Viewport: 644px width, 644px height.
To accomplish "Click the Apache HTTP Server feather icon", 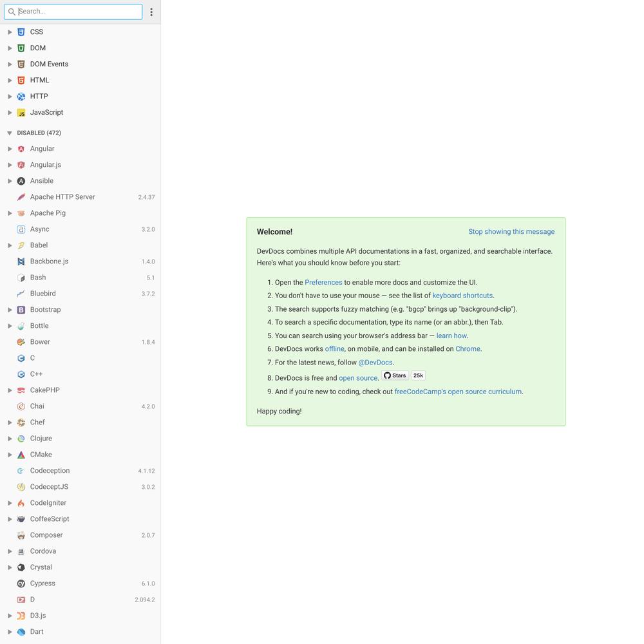I will click(21, 197).
